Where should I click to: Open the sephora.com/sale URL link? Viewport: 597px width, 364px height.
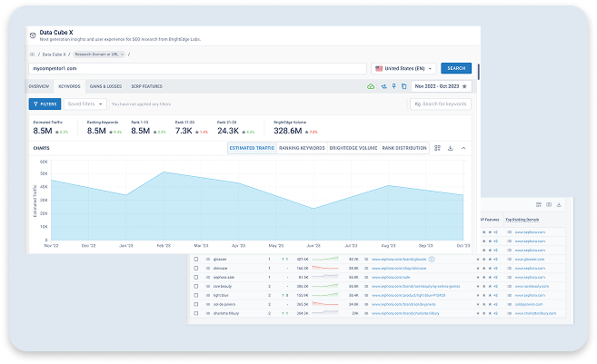(x=391, y=277)
